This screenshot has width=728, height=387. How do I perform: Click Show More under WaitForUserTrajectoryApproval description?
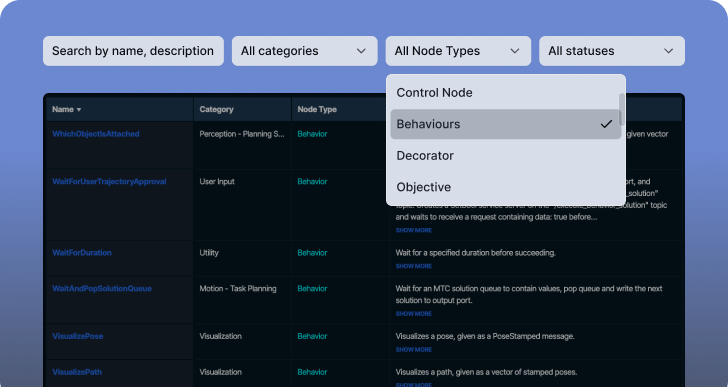tap(414, 230)
